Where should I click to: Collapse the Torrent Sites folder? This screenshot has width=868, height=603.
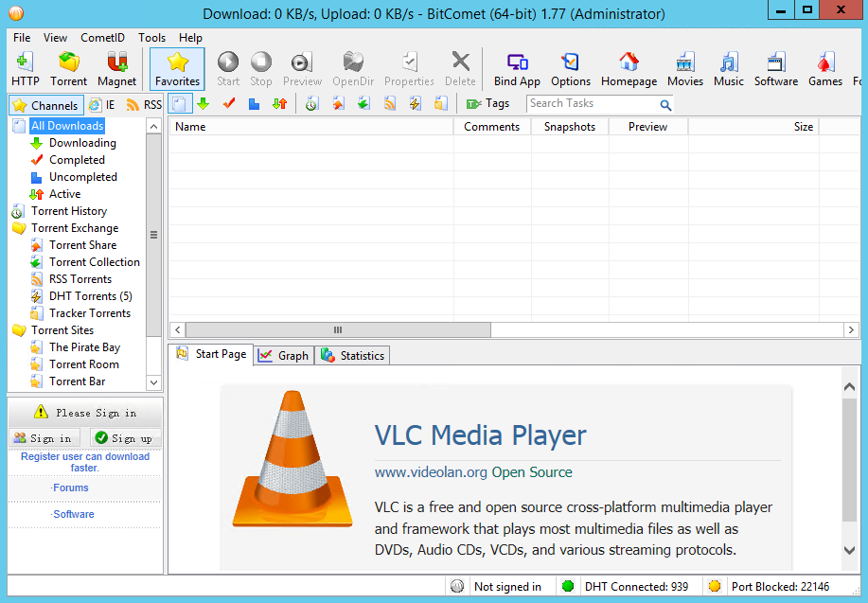[62, 330]
